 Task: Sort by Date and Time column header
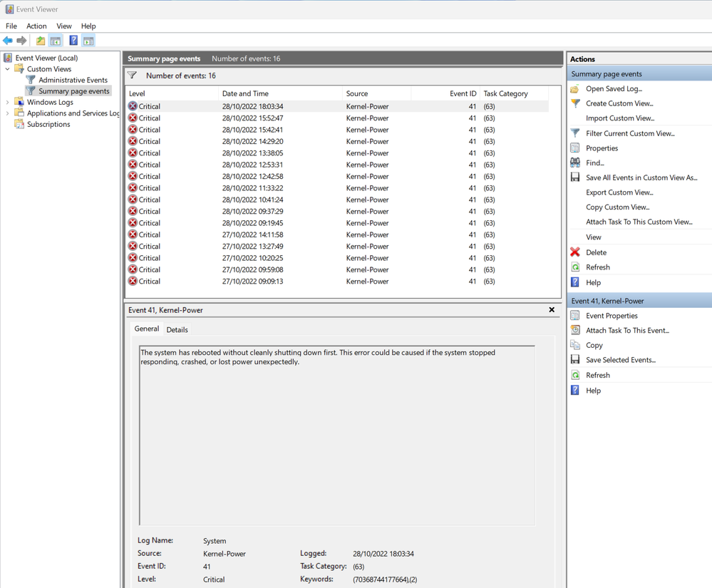(281, 93)
